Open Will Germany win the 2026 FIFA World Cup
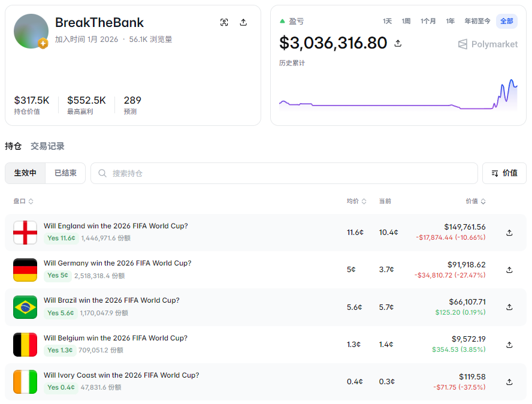Viewport: 532px width, 404px height. tap(117, 263)
